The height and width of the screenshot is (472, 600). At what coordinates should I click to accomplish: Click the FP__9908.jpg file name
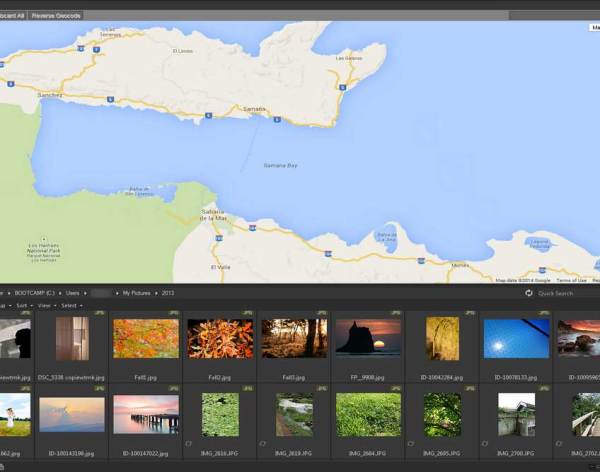click(x=367, y=377)
